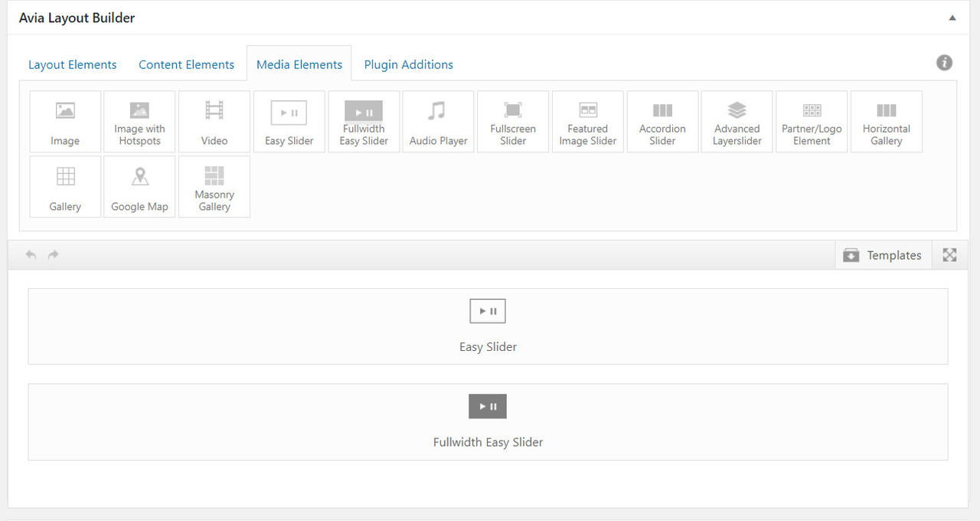This screenshot has width=980, height=521.
Task: Open the Plugin Additions tab
Action: 409,64
